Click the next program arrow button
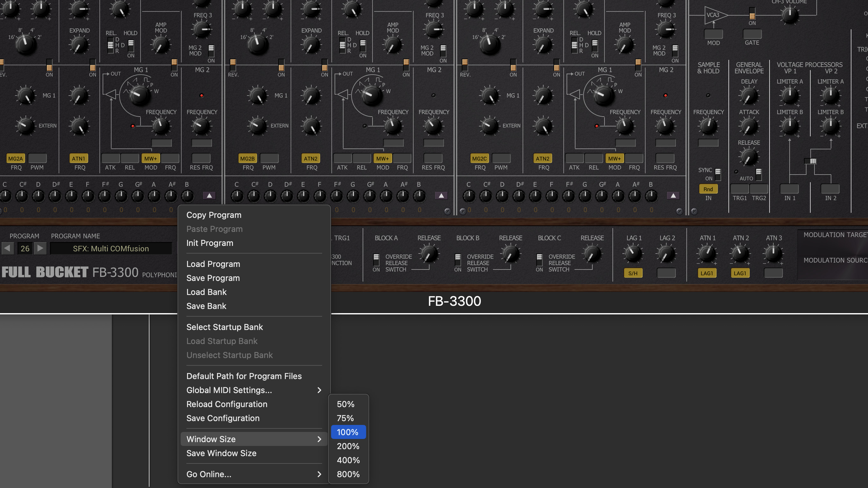Image resolution: width=868 pixels, height=488 pixels. (40, 248)
